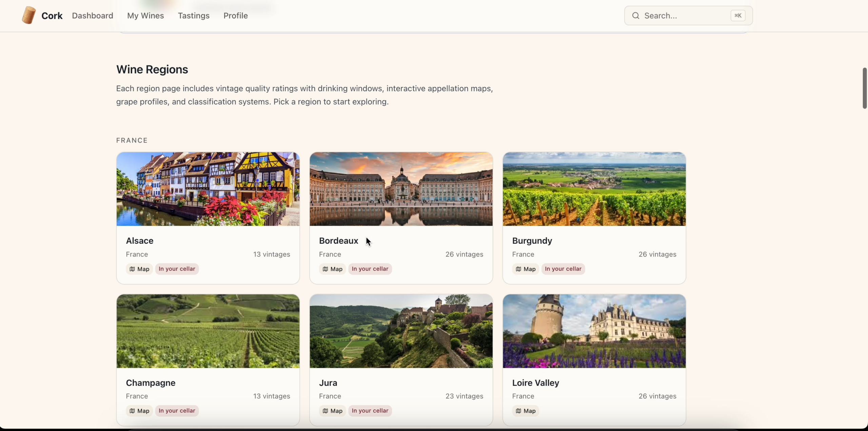The width and height of the screenshot is (868, 431).
Task: Click the page vertical scrollbar thumb
Action: click(864, 88)
